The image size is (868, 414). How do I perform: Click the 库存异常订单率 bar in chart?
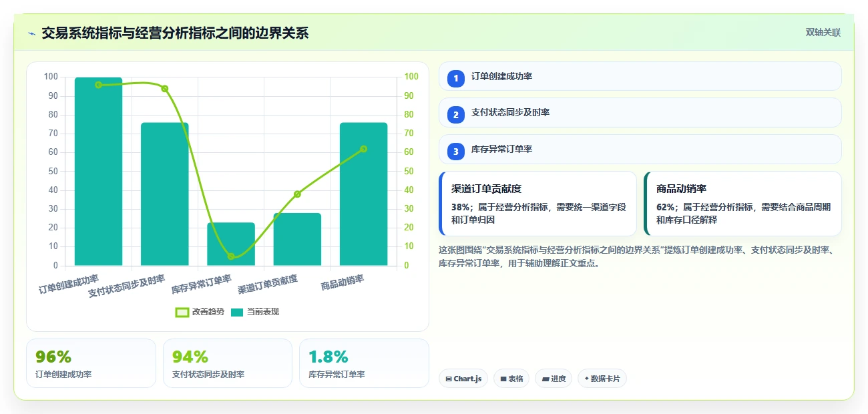pyautogui.click(x=231, y=244)
